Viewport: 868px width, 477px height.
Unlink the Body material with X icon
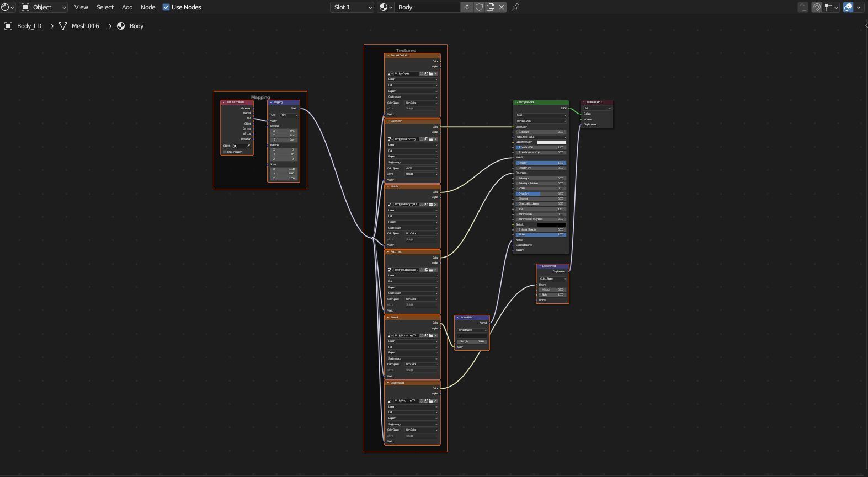pos(502,7)
